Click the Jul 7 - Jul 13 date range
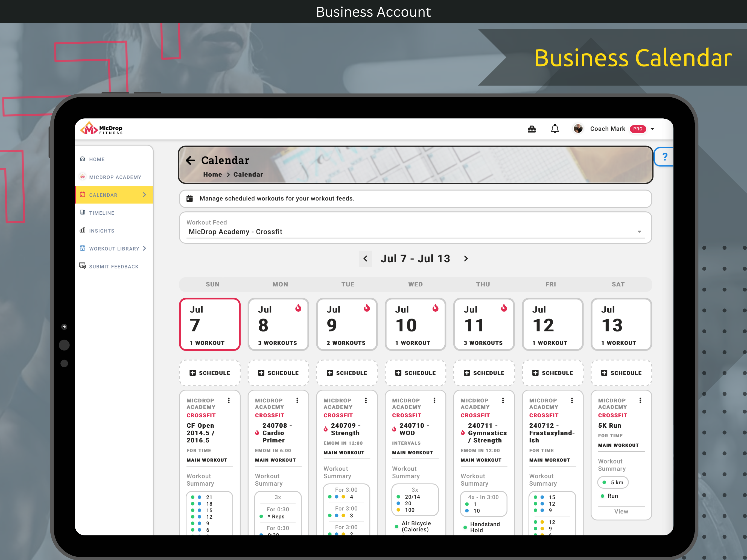This screenshot has height=560, width=747. click(x=415, y=259)
